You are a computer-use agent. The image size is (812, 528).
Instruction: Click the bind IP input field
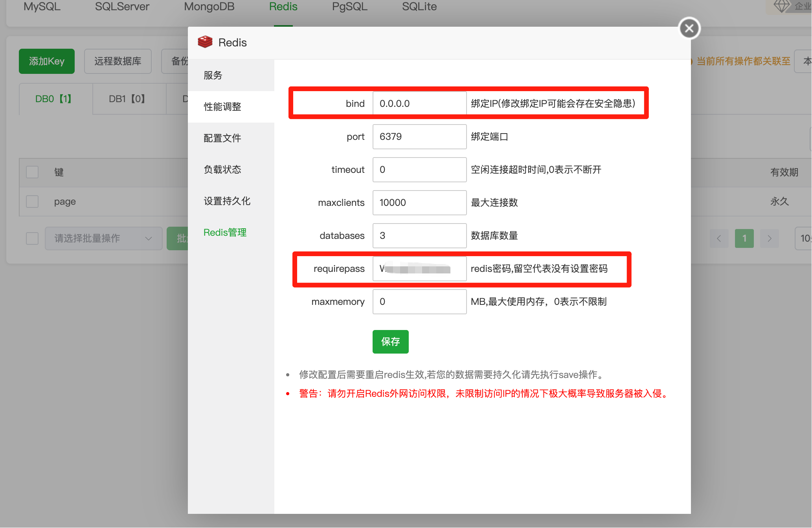click(x=419, y=103)
